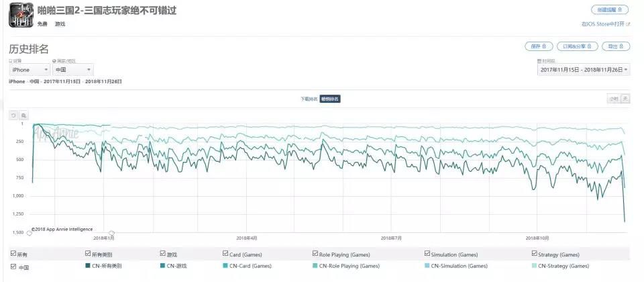Expand the iPhone device dropdown
Viewport: 644px width, 282px height.
coord(30,70)
